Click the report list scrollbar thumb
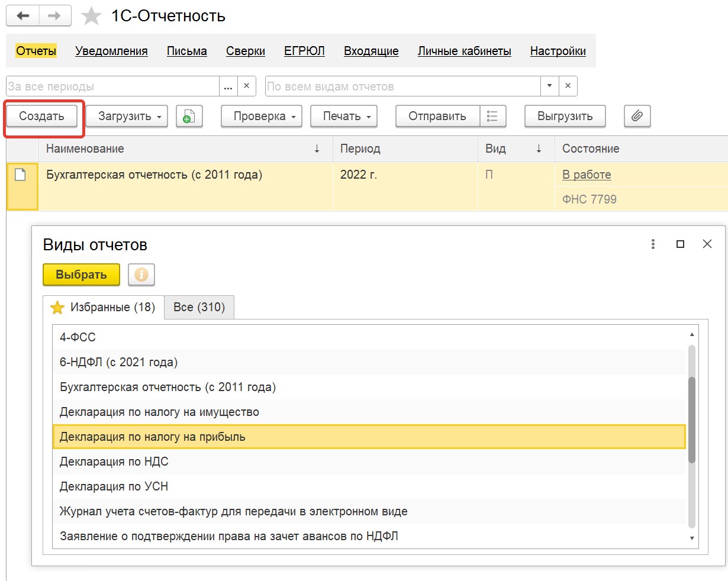728x581 pixels. pyautogui.click(x=692, y=419)
